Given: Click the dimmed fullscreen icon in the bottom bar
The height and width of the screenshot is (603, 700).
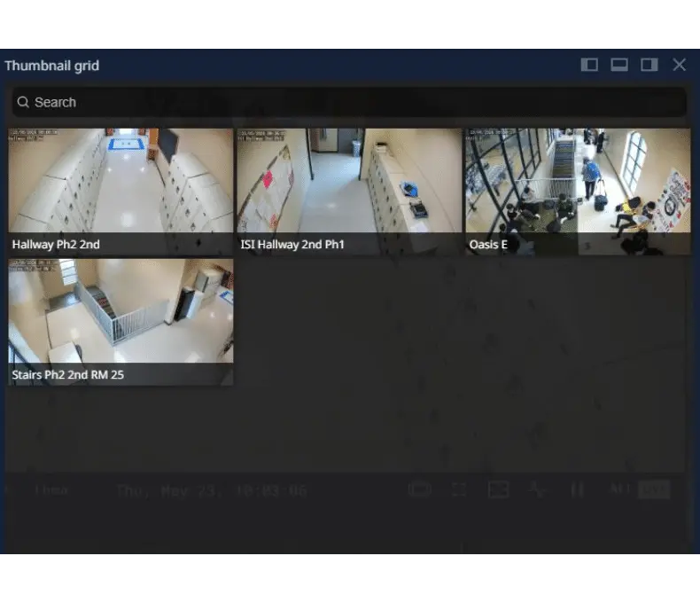Looking at the screenshot, I should coord(459,490).
